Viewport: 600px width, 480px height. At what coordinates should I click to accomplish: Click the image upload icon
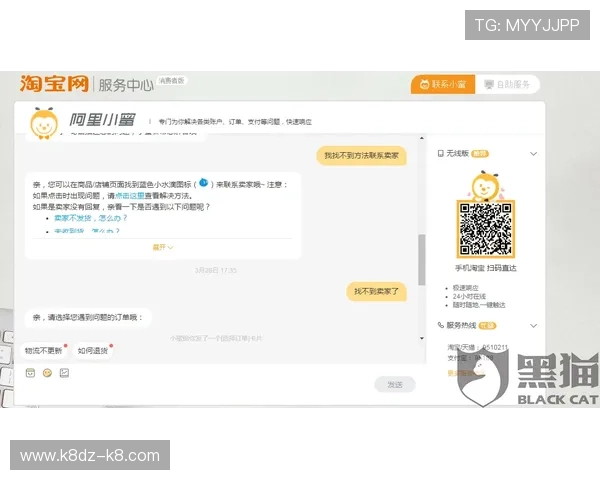[x=64, y=373]
